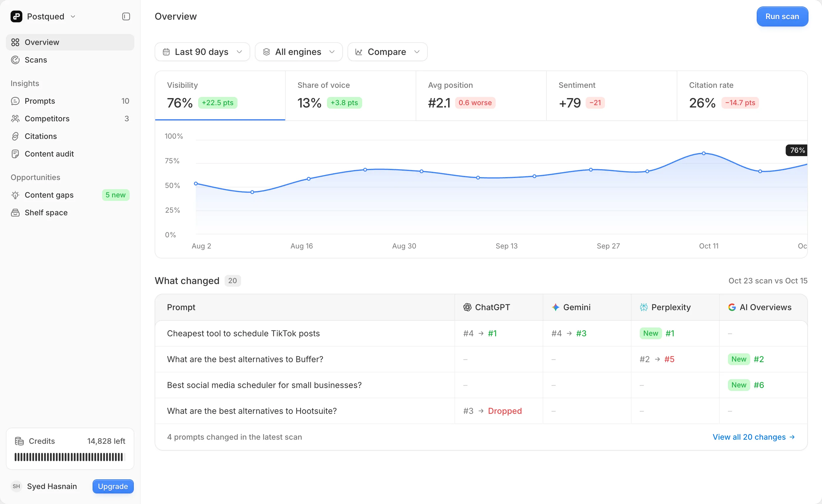Select row 'Best social media scheduler for small businesses?'
822x504 pixels.
[481, 385]
